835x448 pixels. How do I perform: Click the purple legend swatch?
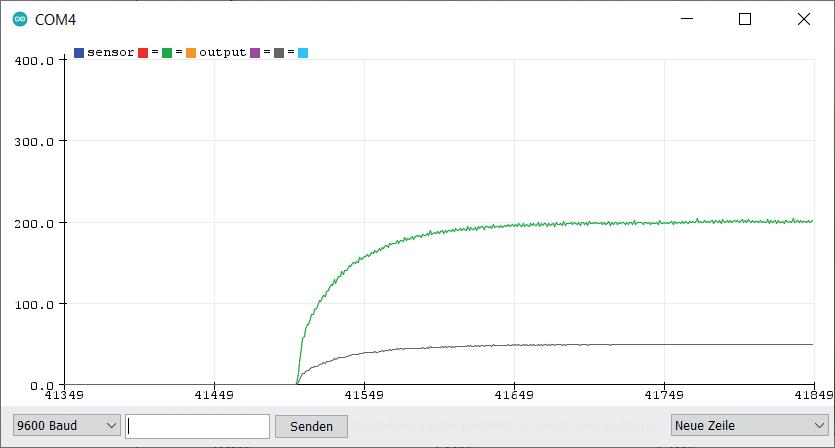click(255, 53)
